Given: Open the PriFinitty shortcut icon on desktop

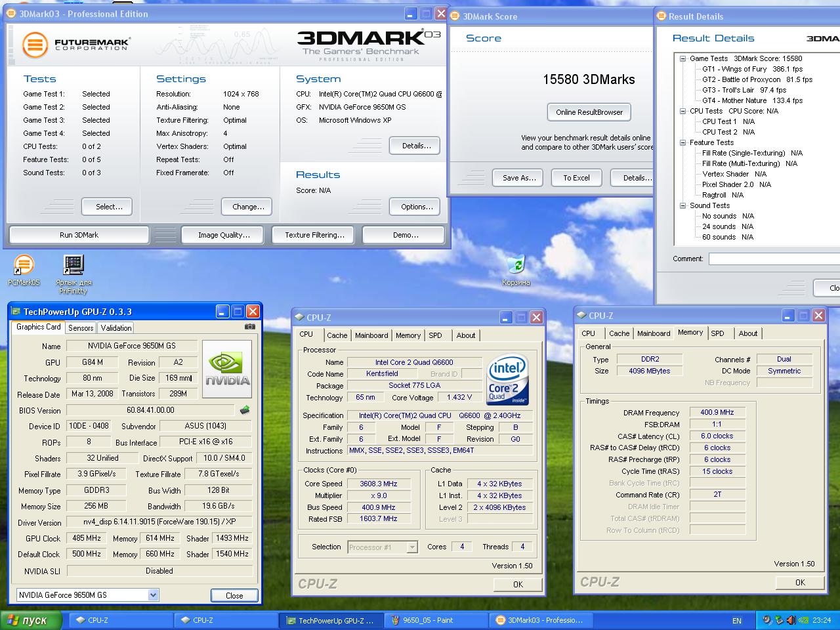Looking at the screenshot, I should pyautogui.click(x=73, y=265).
